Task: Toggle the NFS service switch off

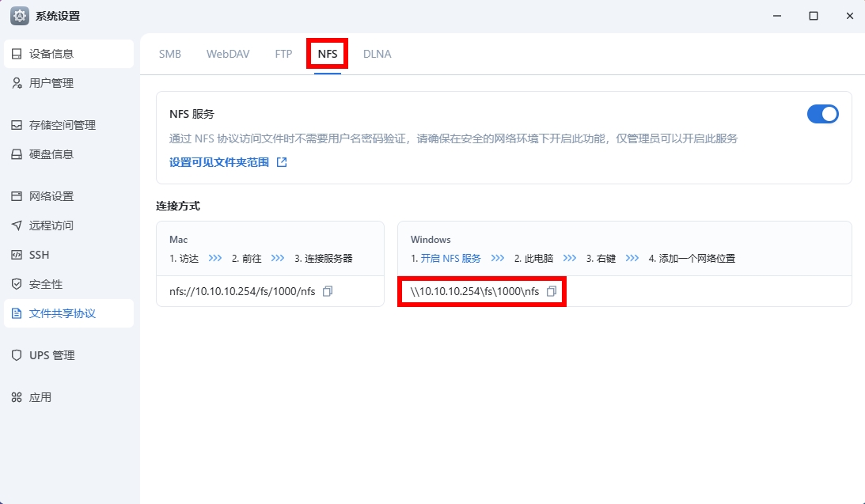Action: tap(822, 114)
